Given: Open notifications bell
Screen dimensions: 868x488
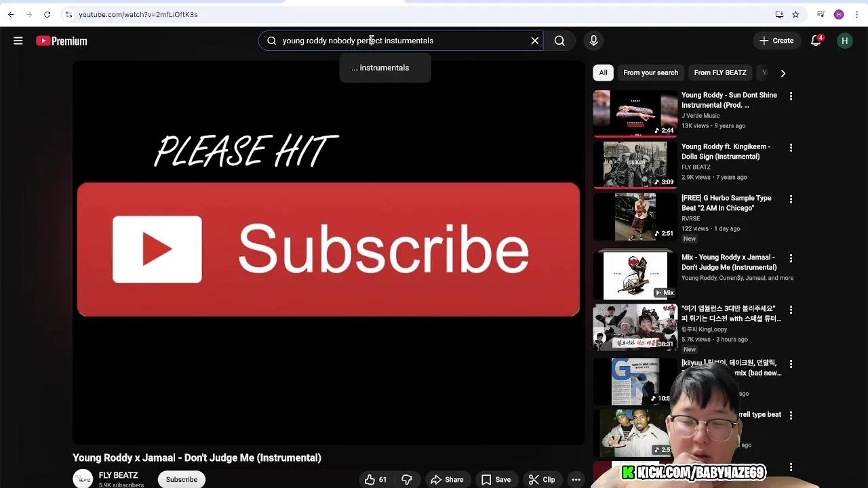Looking at the screenshot, I should pos(816,41).
